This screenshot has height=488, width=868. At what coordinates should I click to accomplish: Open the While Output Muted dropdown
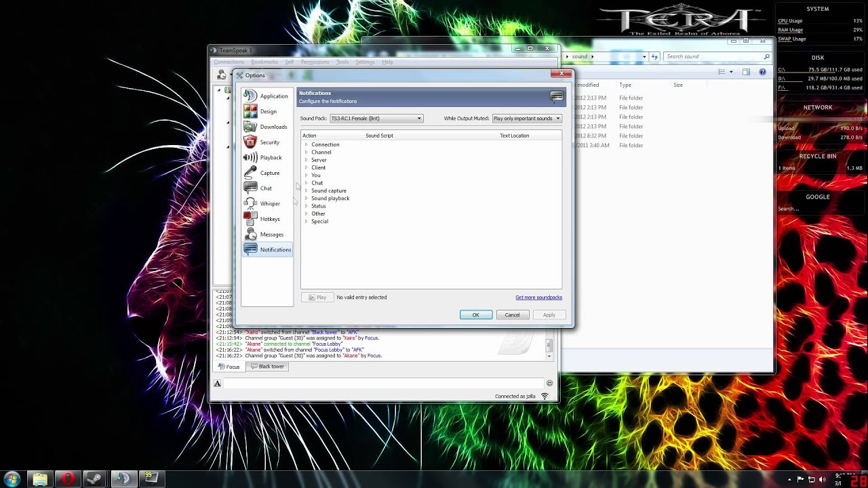tap(527, 119)
